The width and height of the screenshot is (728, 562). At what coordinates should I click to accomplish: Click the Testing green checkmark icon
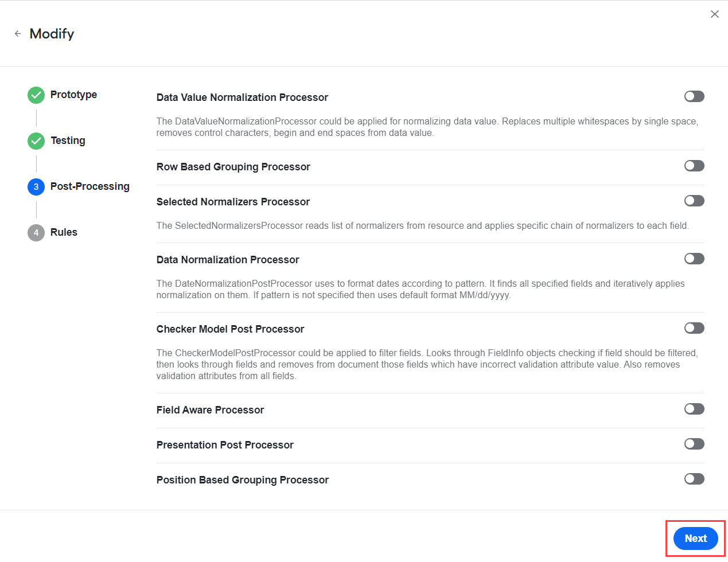(x=36, y=141)
